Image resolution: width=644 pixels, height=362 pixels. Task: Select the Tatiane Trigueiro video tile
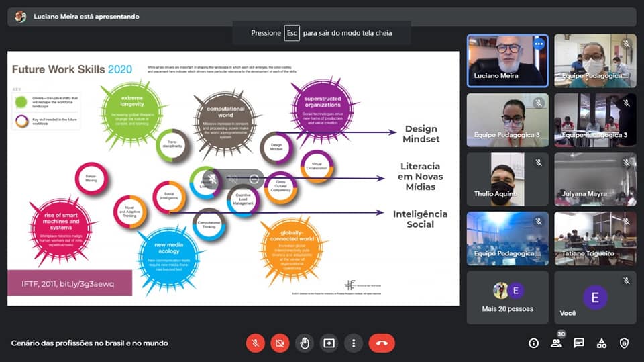pyautogui.click(x=595, y=238)
